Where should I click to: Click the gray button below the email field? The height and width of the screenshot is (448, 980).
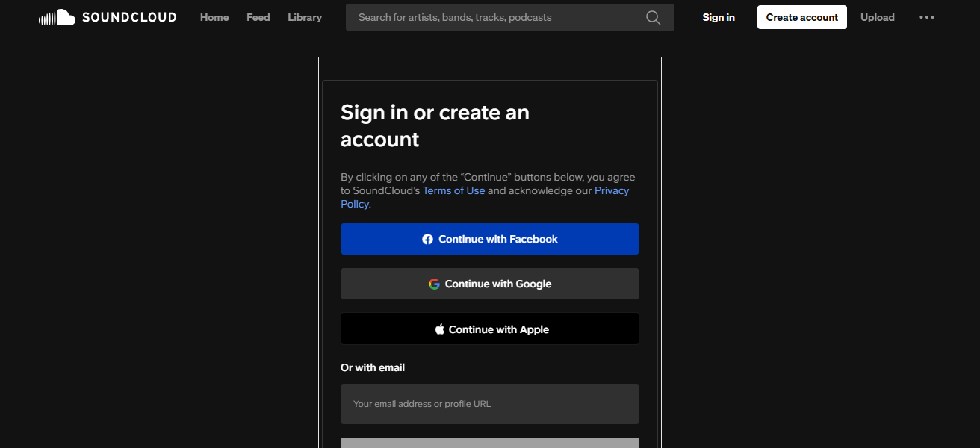489,443
